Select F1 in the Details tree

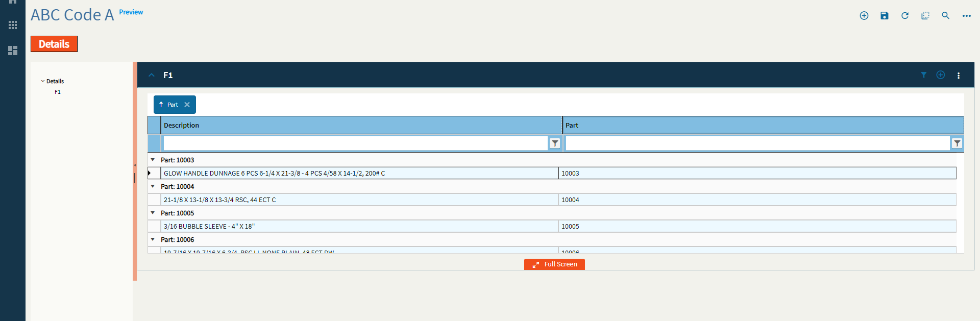click(58, 92)
